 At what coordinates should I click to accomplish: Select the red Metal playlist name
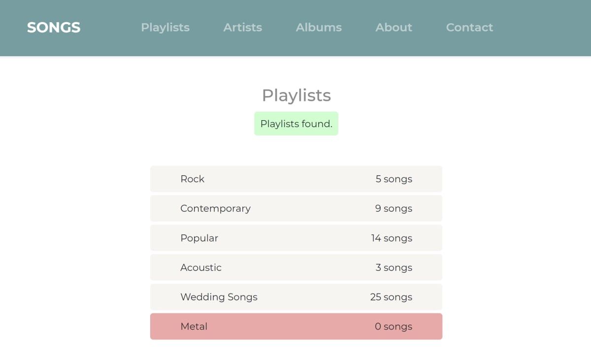pos(194,327)
